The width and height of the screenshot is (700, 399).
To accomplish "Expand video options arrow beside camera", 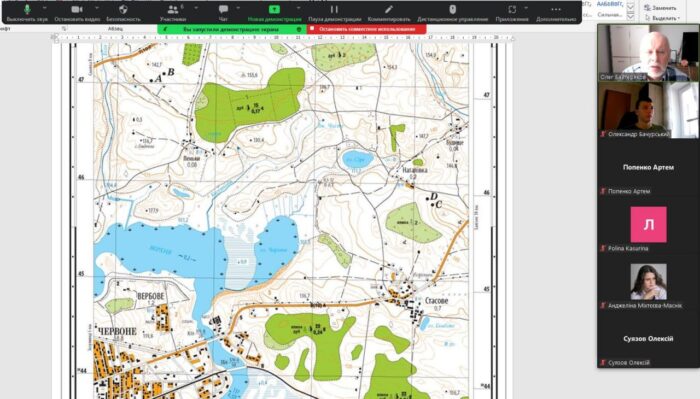I will tap(97, 8).
